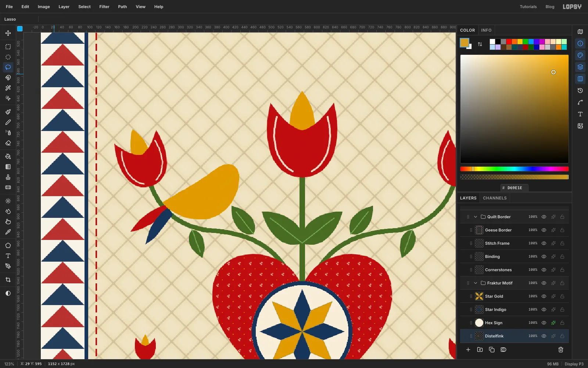Select the Move tool

[8, 33]
